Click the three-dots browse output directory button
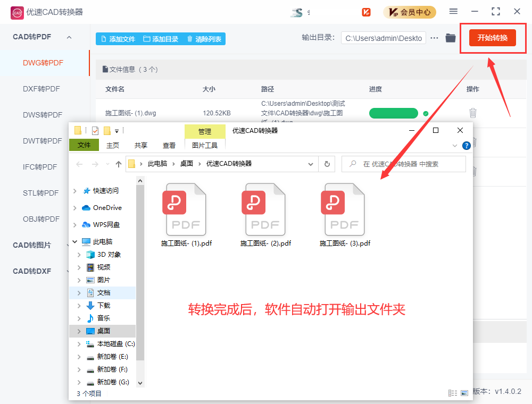The image size is (532, 404). pos(434,38)
